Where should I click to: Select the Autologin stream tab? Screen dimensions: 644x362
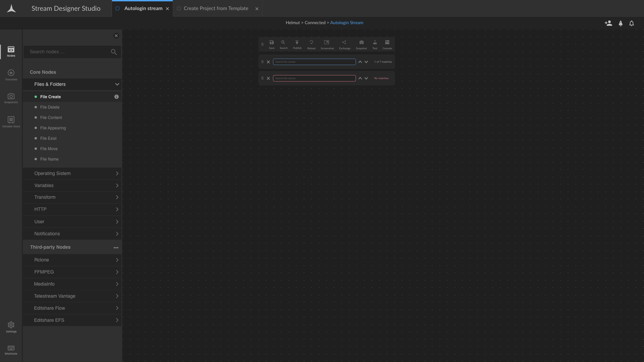(143, 8)
